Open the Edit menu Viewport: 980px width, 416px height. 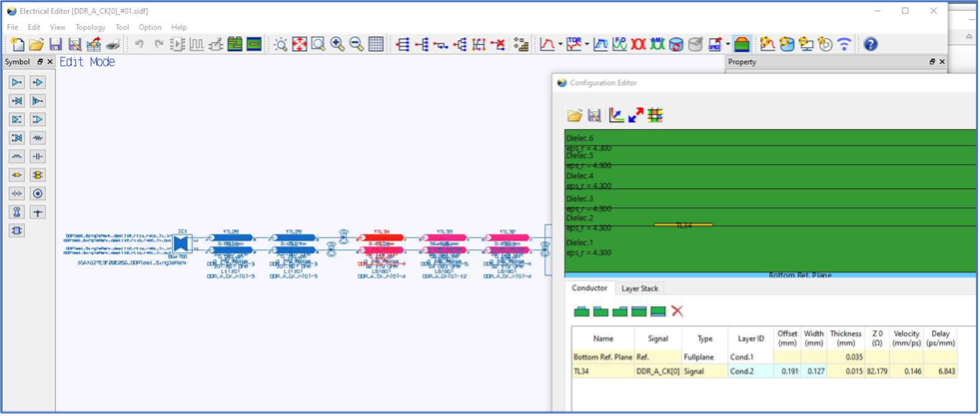click(x=34, y=28)
